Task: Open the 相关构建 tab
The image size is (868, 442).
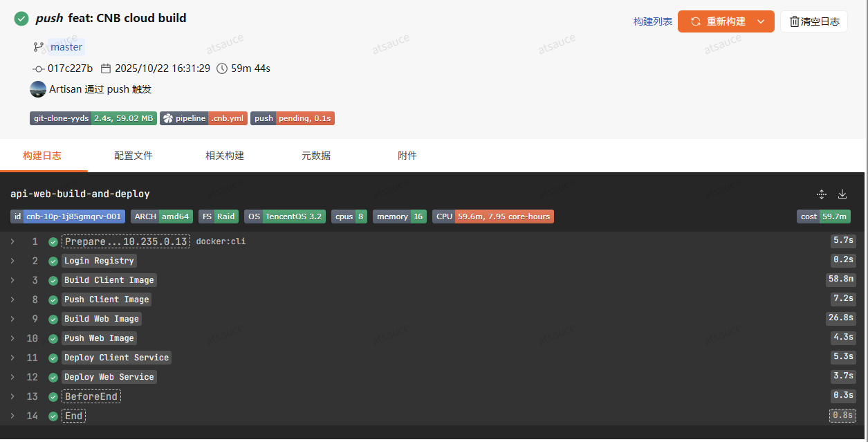Action: (225, 156)
